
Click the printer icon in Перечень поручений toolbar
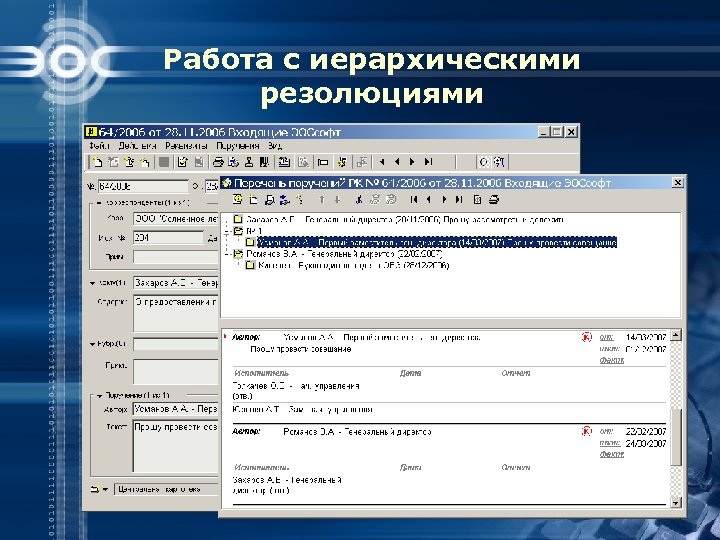pos(494,199)
